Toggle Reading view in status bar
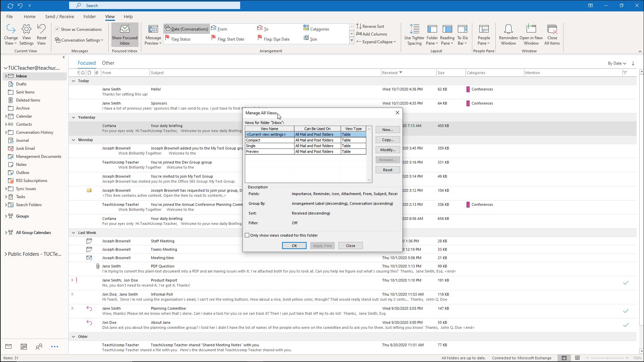Screen dimensions: 644x362 577,358
